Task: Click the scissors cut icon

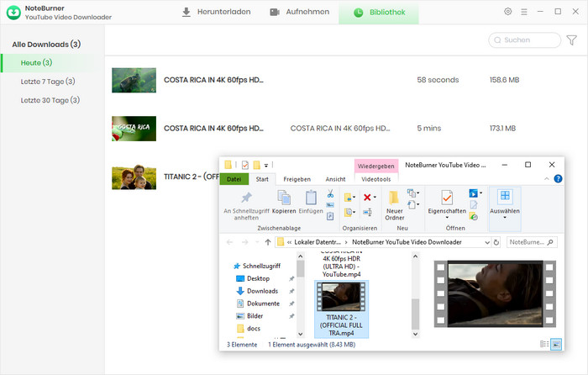Action: coord(330,193)
